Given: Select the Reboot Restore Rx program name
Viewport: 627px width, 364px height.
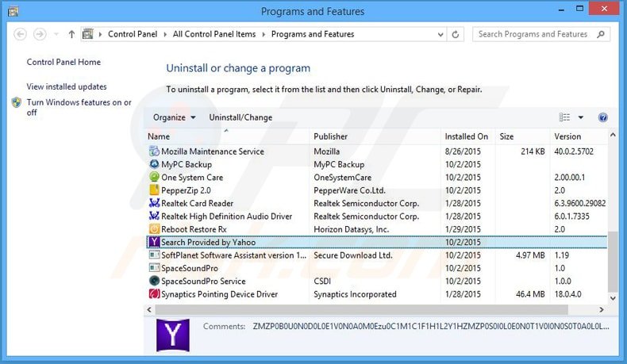Looking at the screenshot, I should 194,229.
